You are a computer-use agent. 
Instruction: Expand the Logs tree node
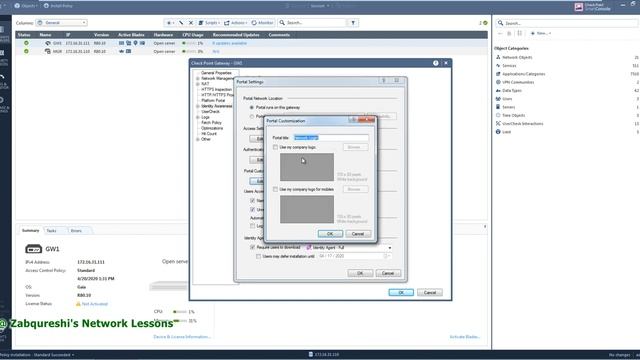click(x=198, y=117)
